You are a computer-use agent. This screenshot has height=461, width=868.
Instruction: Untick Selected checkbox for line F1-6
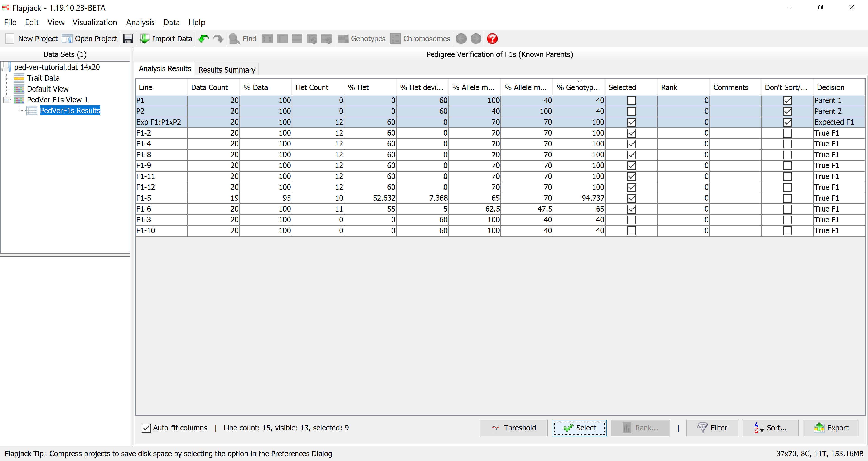point(632,209)
